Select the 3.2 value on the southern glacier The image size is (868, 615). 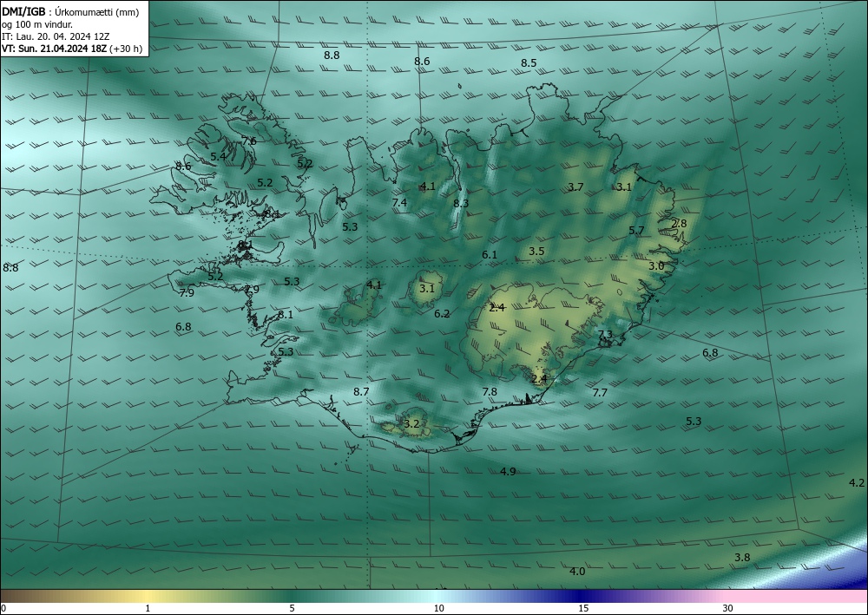pyautogui.click(x=411, y=424)
